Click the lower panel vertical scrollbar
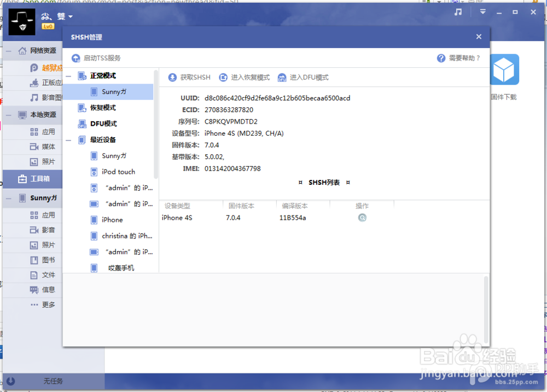547x392 pixels. pos(486,309)
